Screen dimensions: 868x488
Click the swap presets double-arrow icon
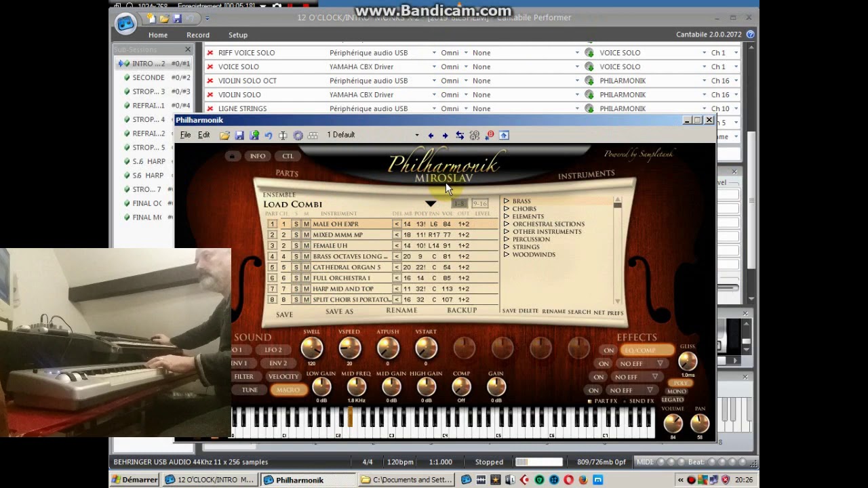(x=460, y=136)
